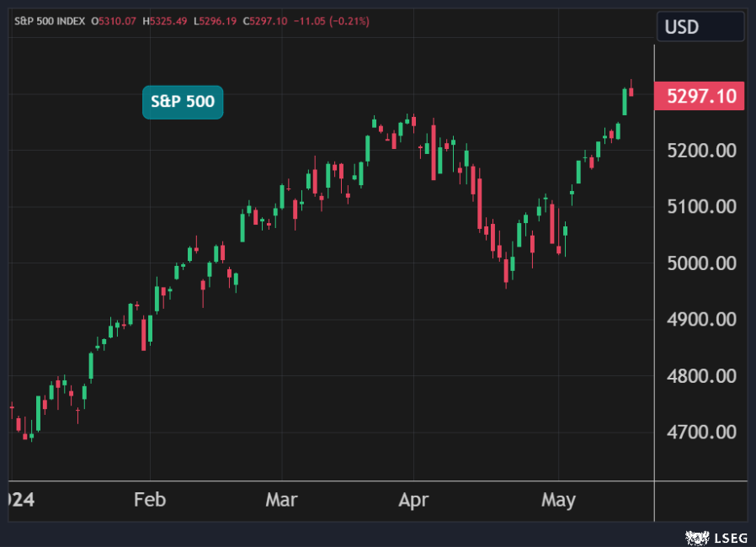Jump to the Mar marker on time axis
The height and width of the screenshot is (547, 756).
pos(281,500)
